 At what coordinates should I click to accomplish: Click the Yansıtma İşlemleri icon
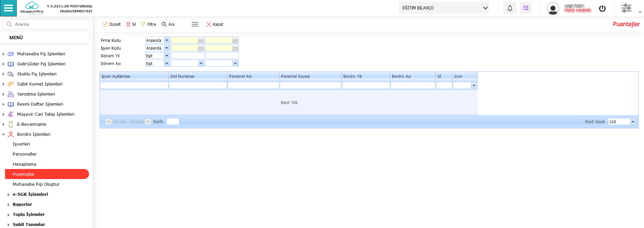[x=11, y=94]
